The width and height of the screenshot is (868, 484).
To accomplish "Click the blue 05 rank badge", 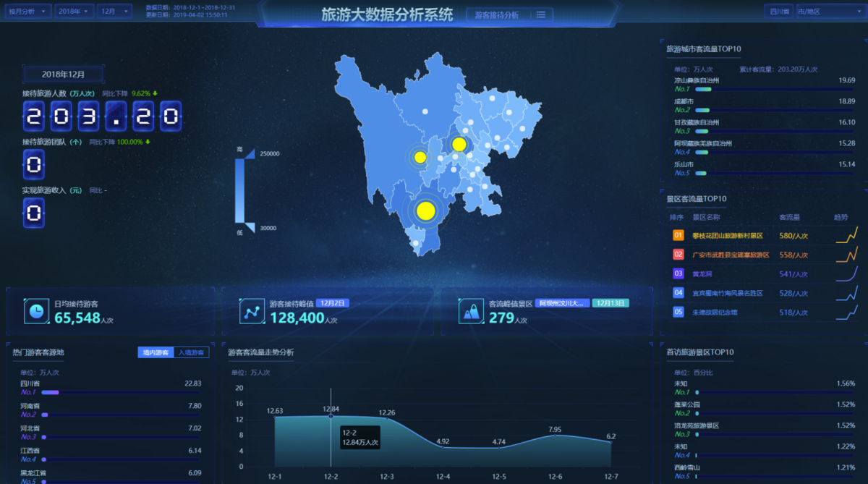I will point(678,312).
